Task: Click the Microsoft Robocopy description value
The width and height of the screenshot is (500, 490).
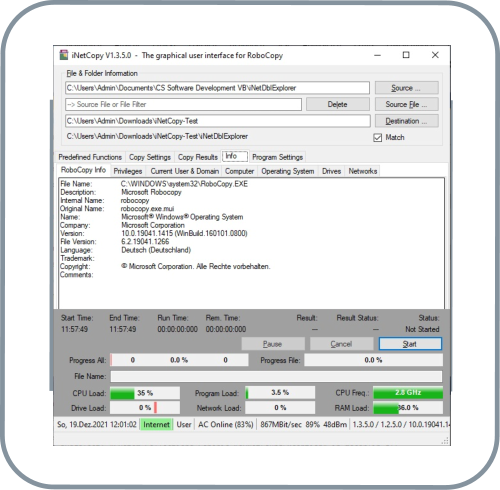Action: [151, 192]
